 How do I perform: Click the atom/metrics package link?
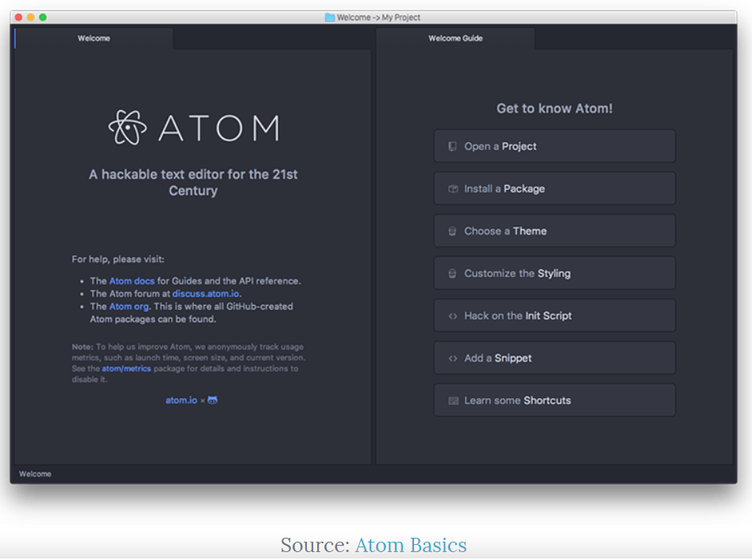126,368
